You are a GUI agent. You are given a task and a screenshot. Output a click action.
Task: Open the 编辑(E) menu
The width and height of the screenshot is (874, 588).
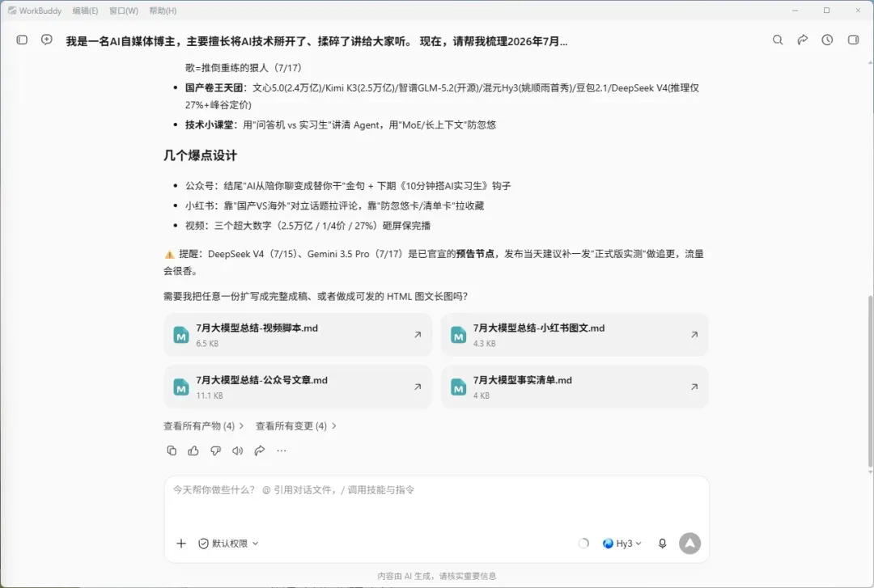point(85,11)
